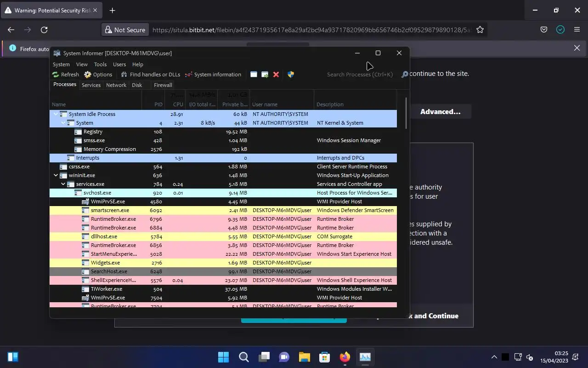This screenshot has height=368, width=588.
Task: Open System information graph window
Action: [x=213, y=75]
